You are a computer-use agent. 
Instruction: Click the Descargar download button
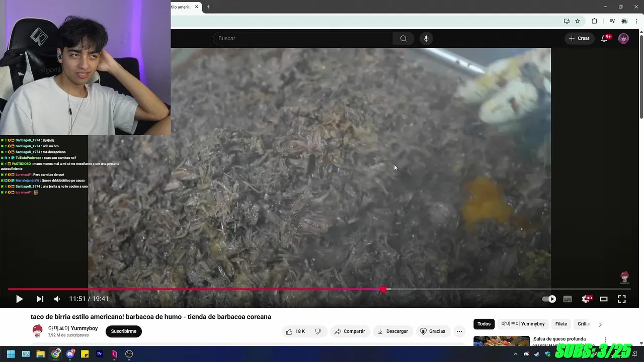click(393, 331)
